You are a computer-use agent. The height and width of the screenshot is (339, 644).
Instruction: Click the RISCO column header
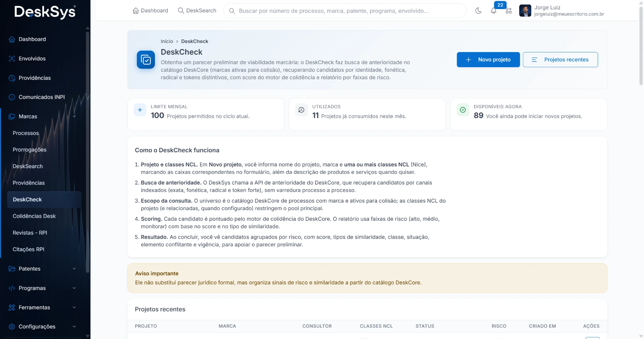click(x=499, y=326)
